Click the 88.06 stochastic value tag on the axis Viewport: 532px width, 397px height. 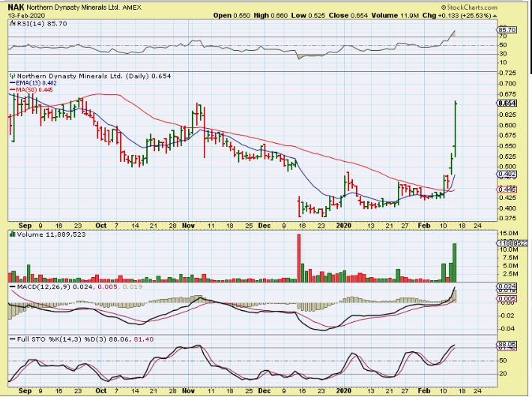[507, 345]
